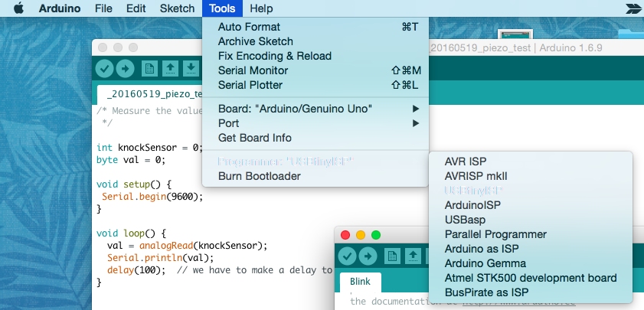Open the Sketch menu

tap(177, 8)
